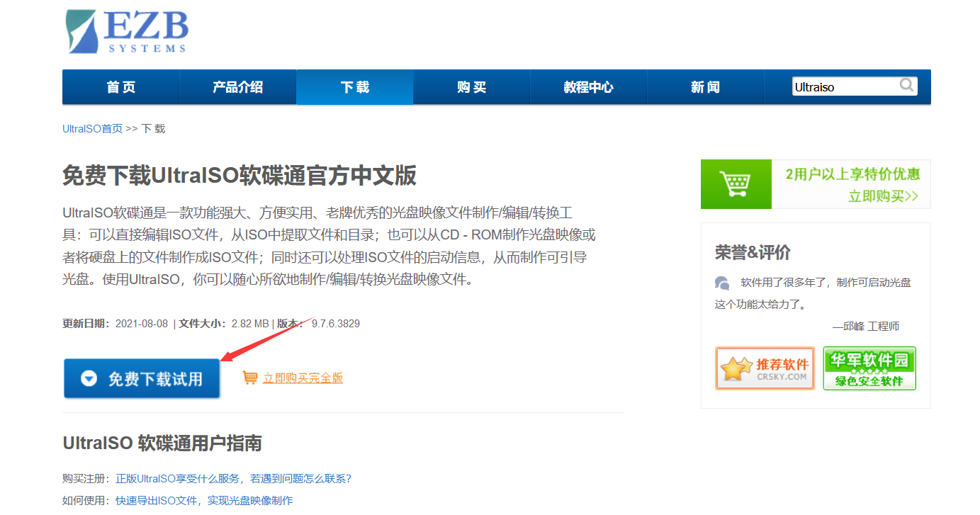Screen dimensions: 980x515
Task: Click the chat bubble icon under 荣誉&评价
Action: [722, 283]
